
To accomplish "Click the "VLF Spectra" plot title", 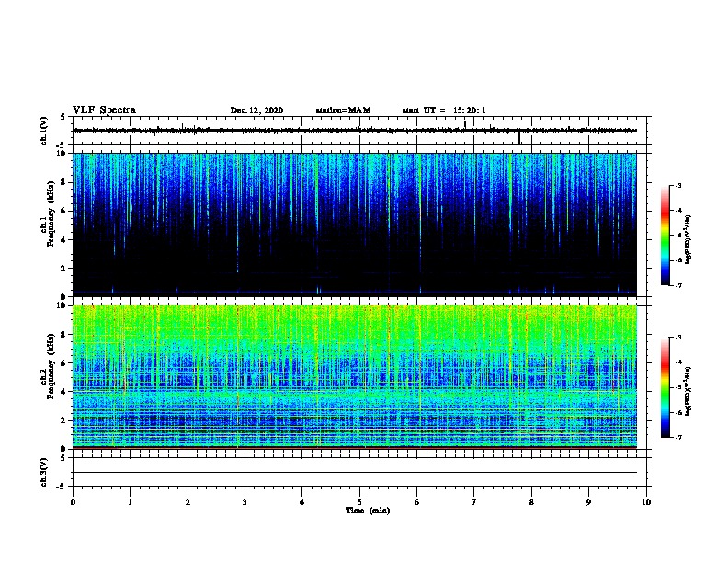I will tap(104, 110).
